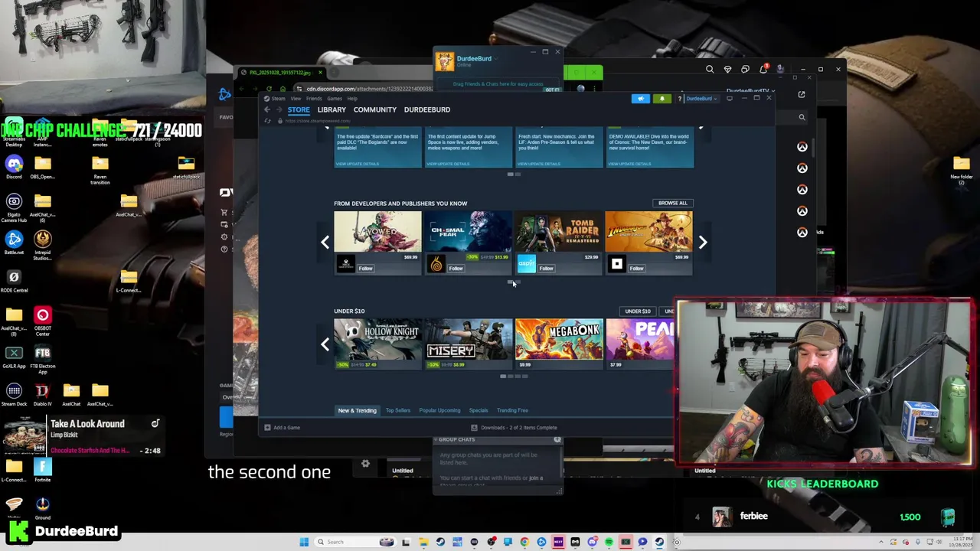Open Raven transition folder on desktop
This screenshot has height=551, width=980.
pyautogui.click(x=100, y=170)
